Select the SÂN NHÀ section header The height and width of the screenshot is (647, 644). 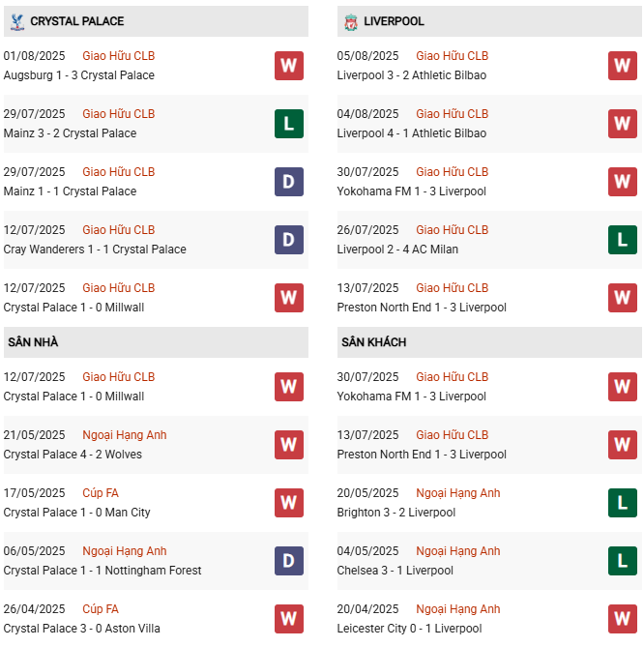tap(33, 342)
